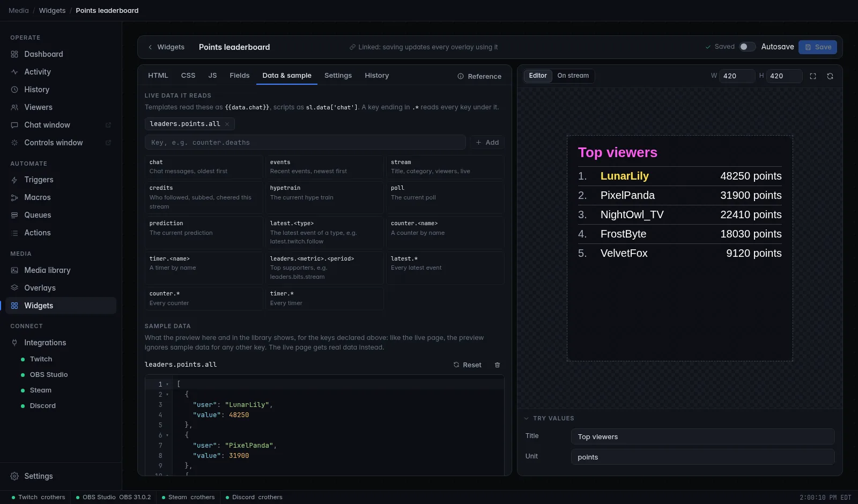Open the Integrations page icon
Viewport: 858px width, 504px height.
point(14,343)
